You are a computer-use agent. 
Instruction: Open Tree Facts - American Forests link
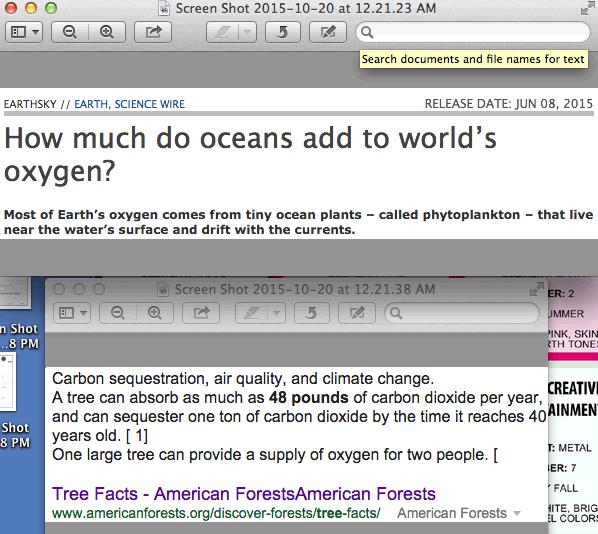tap(244, 494)
